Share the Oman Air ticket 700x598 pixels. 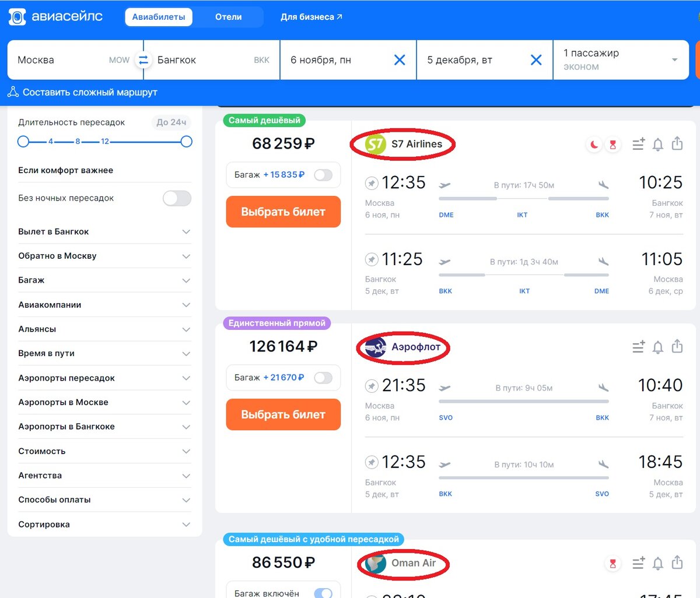tap(677, 562)
